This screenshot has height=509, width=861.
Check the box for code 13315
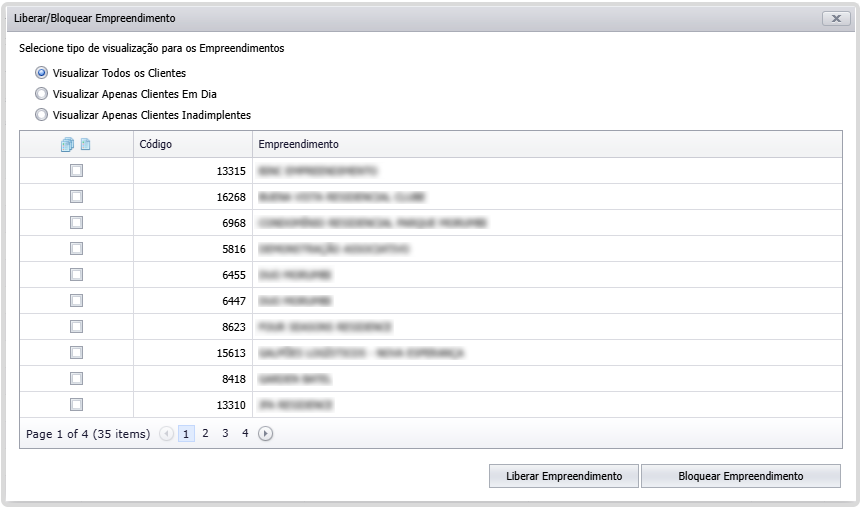(x=76, y=171)
